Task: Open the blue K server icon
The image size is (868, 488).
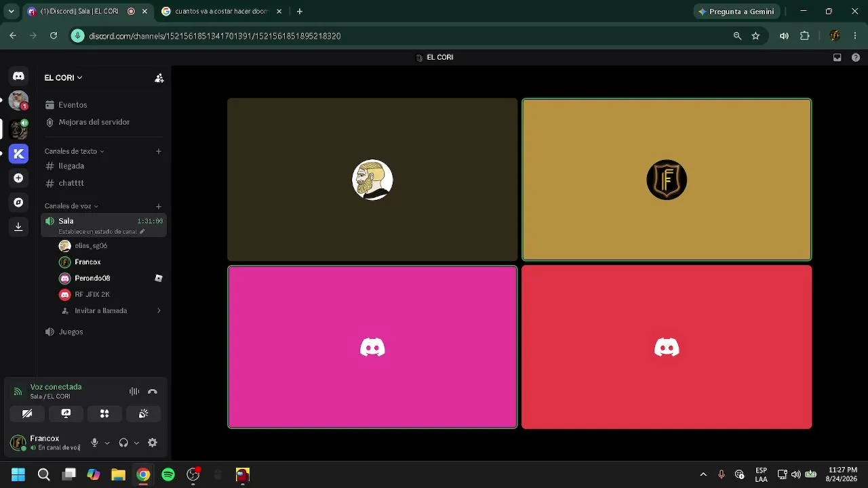Action: [18, 154]
